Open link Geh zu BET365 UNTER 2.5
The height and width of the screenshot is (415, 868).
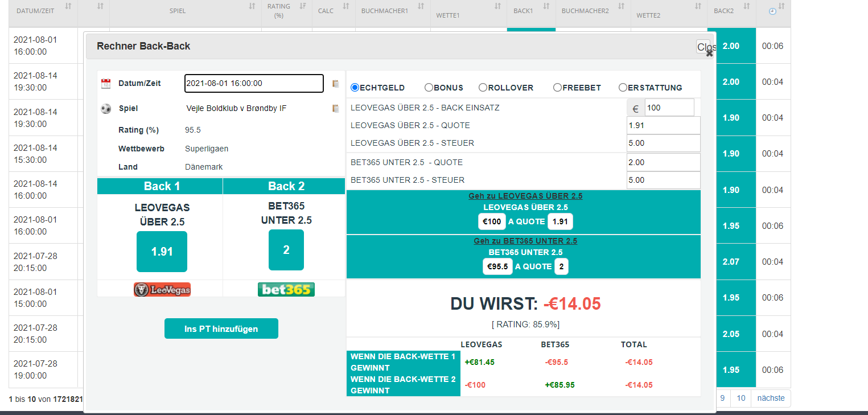(x=525, y=241)
